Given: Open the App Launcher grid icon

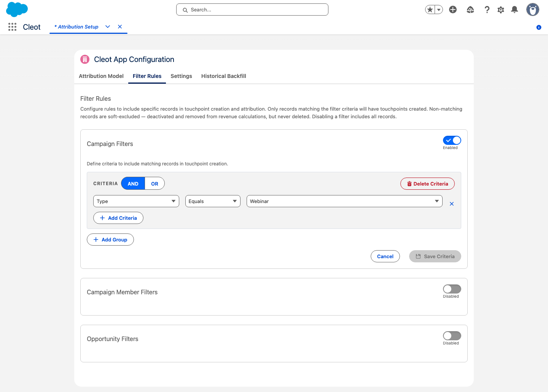Looking at the screenshot, I should [x=12, y=27].
